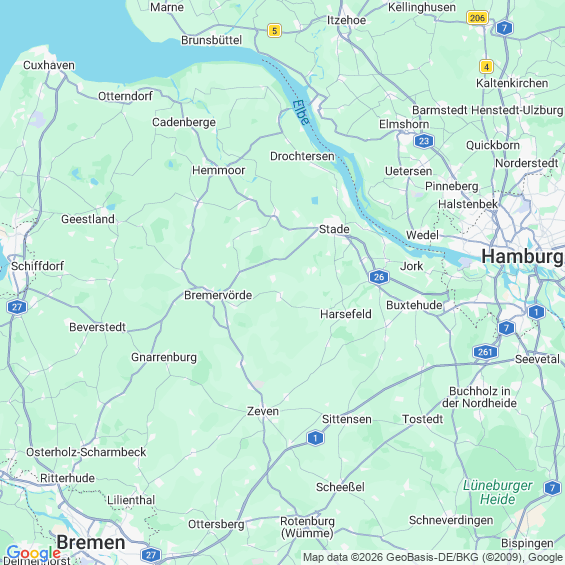Click the yellow B4 road shield
This screenshot has height=565, width=565.
point(486,67)
